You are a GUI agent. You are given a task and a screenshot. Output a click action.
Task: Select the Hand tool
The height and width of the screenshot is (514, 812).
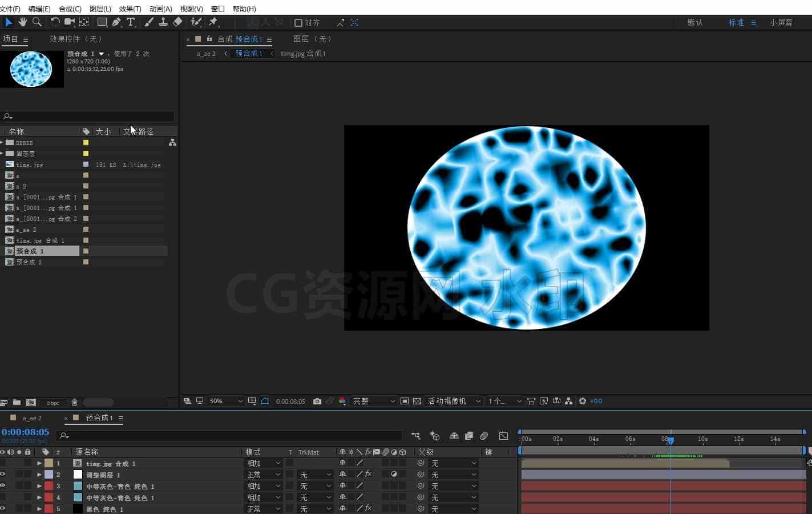pyautogui.click(x=23, y=22)
